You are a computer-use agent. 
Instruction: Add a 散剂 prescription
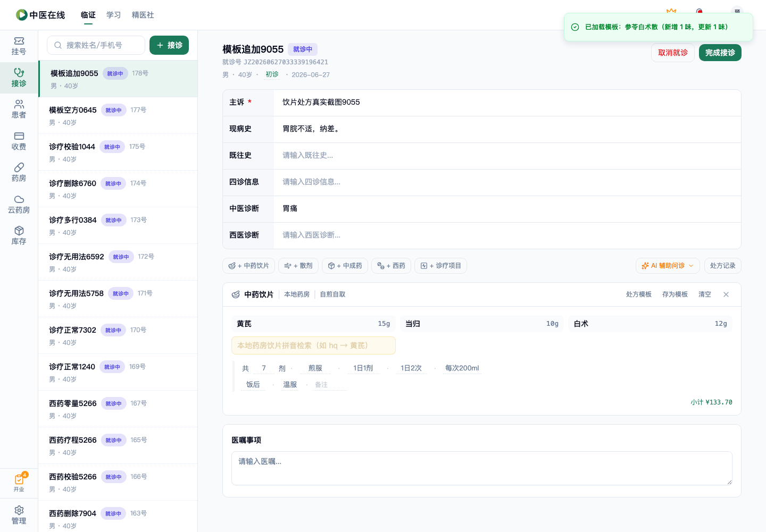[x=298, y=266]
